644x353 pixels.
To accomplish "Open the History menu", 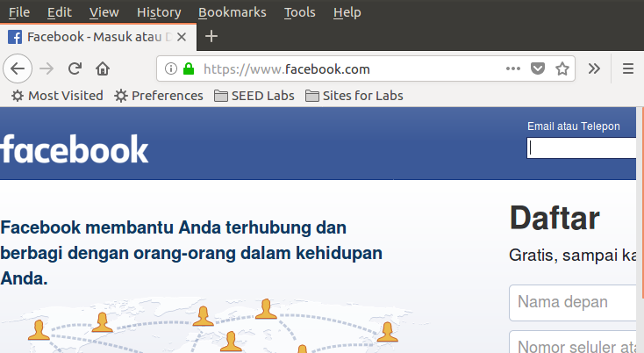I will (159, 12).
